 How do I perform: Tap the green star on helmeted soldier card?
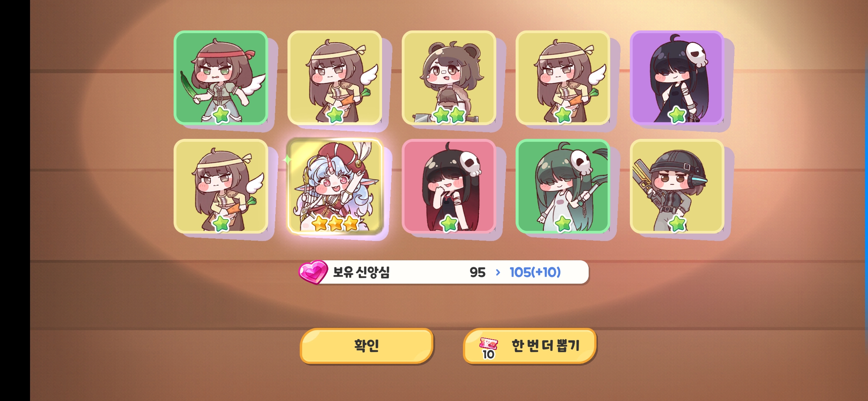[x=677, y=224]
